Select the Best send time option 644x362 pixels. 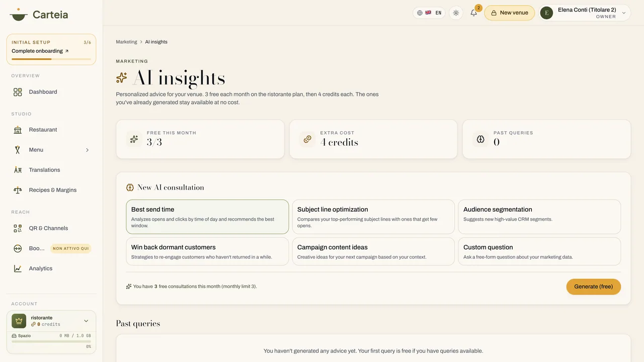coord(207,217)
